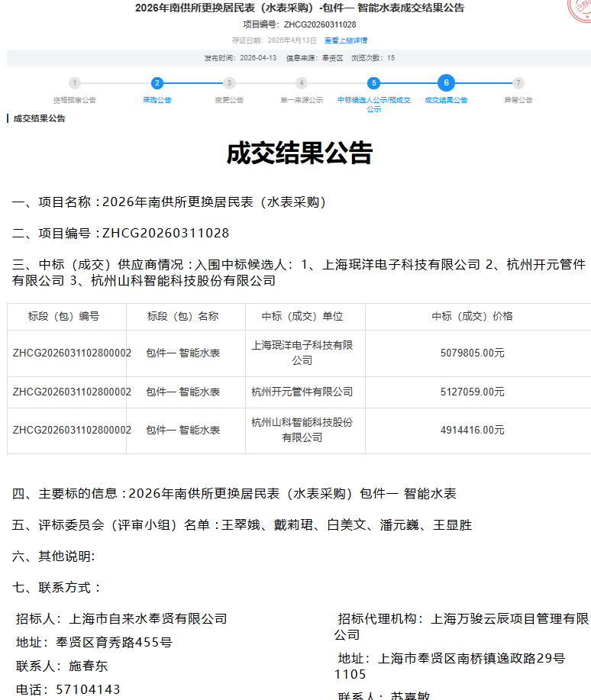Click the highlighted step 6 circle
The height and width of the screenshot is (700, 591).
(446, 83)
